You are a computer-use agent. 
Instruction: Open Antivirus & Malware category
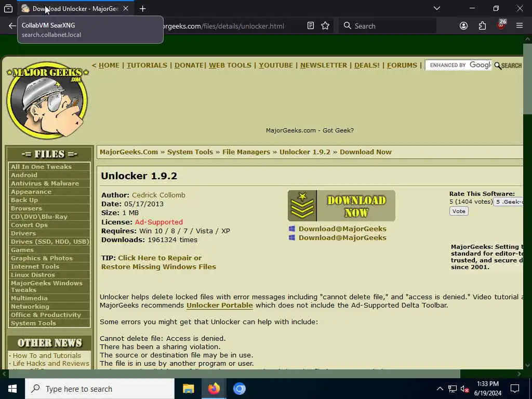point(45,183)
